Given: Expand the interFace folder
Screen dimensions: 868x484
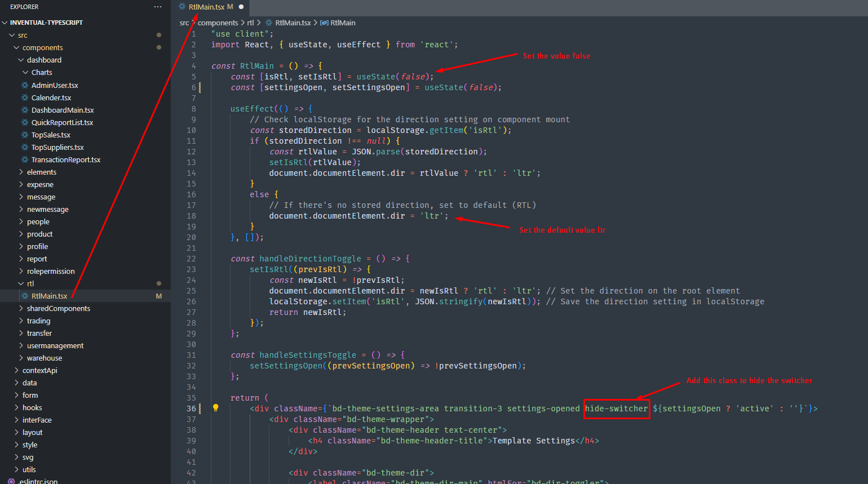Looking at the screenshot, I should (x=16, y=420).
